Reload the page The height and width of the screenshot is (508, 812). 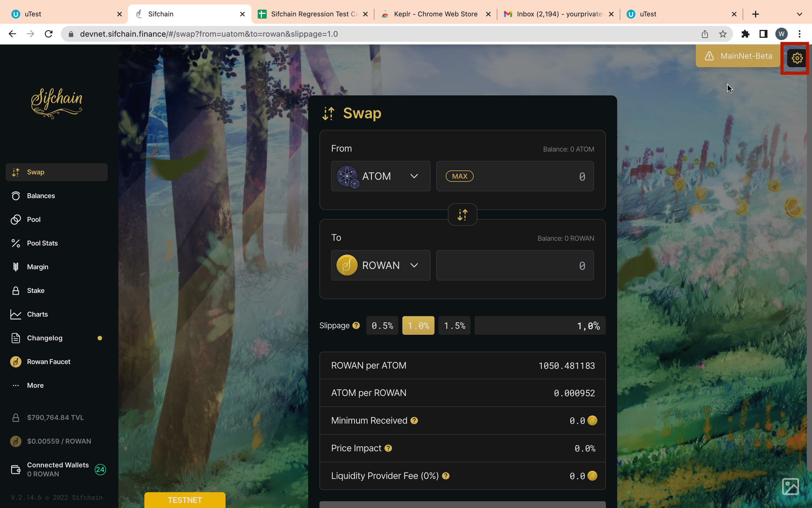click(49, 34)
